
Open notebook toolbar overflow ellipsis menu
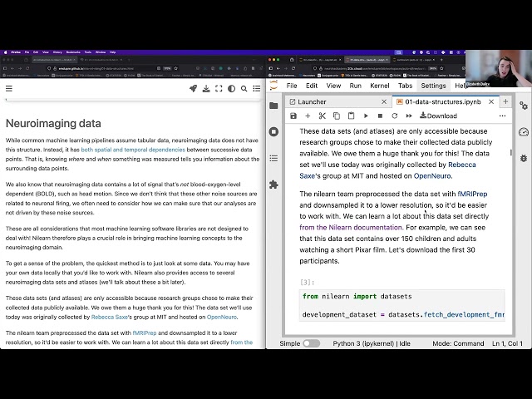502,116
